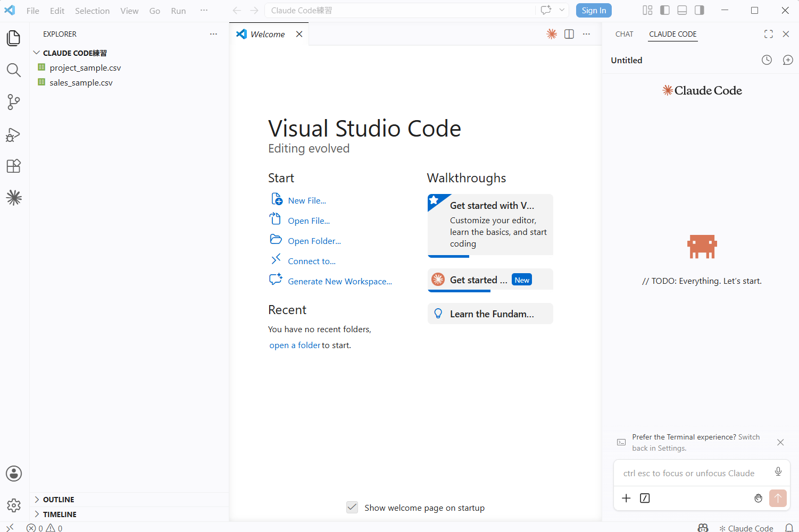Open the View menu

pyautogui.click(x=129, y=11)
